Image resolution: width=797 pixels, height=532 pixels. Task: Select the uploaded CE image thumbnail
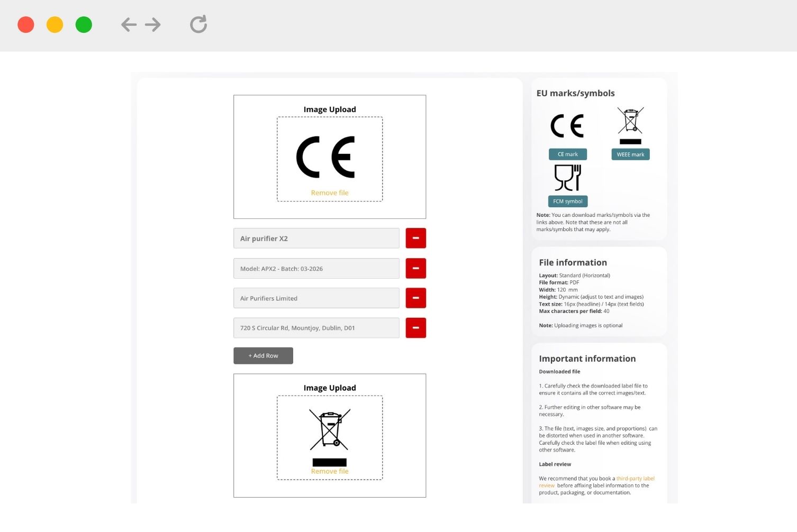[x=325, y=157]
